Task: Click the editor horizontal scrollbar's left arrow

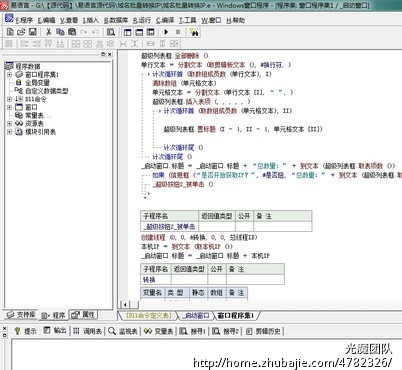Action: 125,304
